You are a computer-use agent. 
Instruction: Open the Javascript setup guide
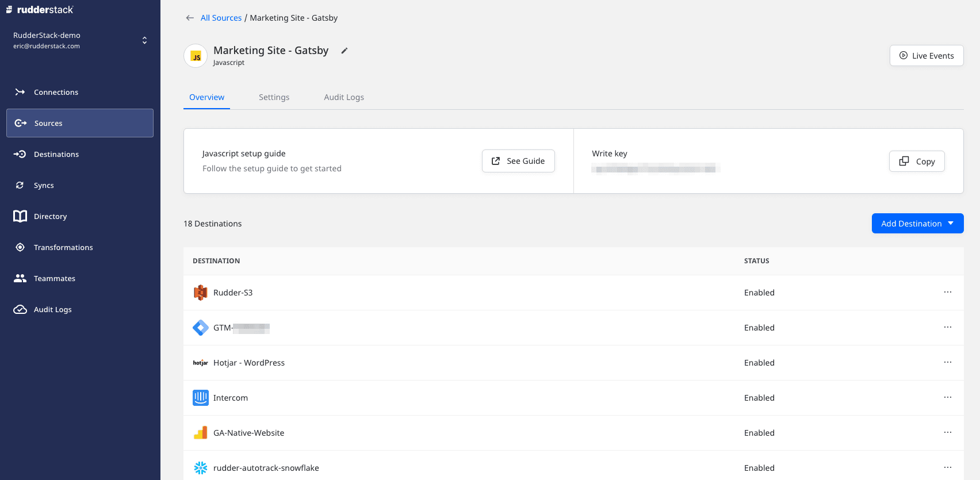518,161
